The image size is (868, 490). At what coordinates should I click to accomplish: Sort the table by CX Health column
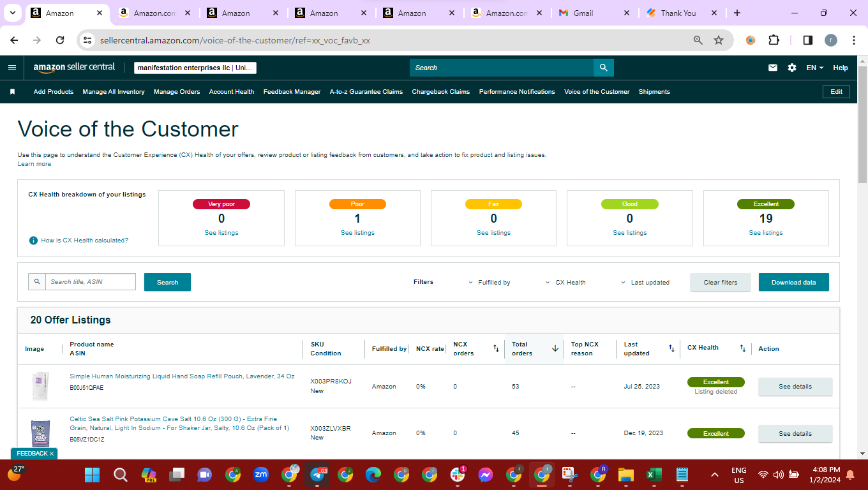click(742, 348)
